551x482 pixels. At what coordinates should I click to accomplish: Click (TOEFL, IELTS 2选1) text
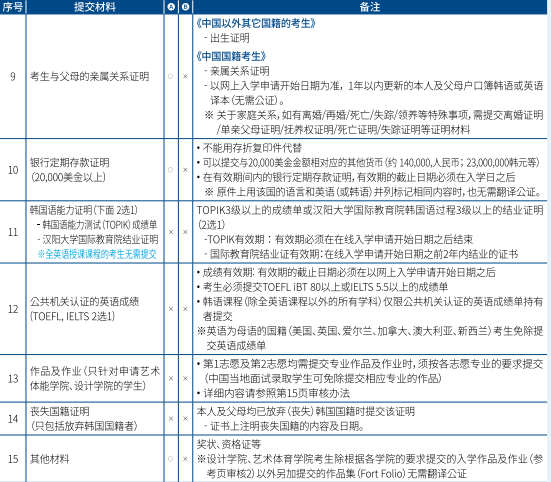72,316
